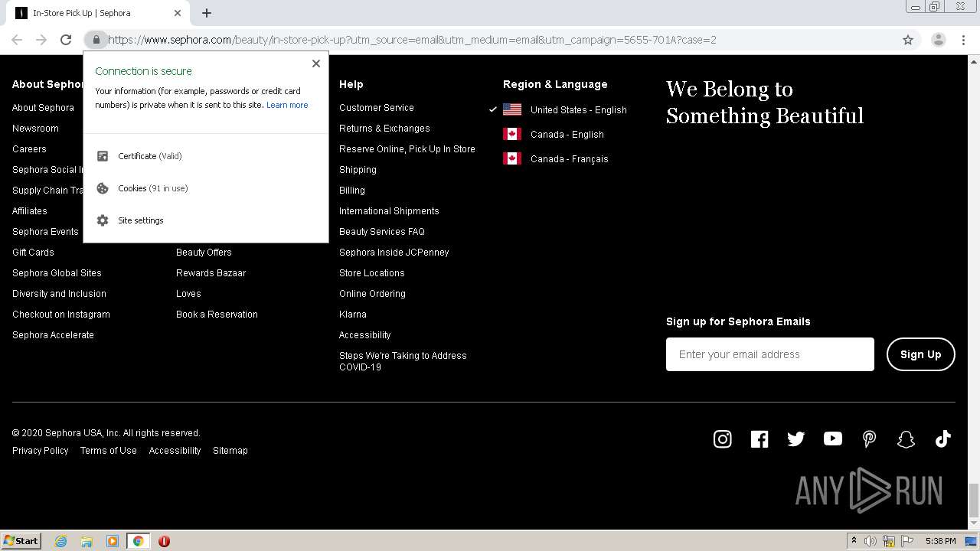Screen dimensions: 980x551
Task: Open Internet Explorer from the taskbar
Action: pyautogui.click(x=60, y=541)
